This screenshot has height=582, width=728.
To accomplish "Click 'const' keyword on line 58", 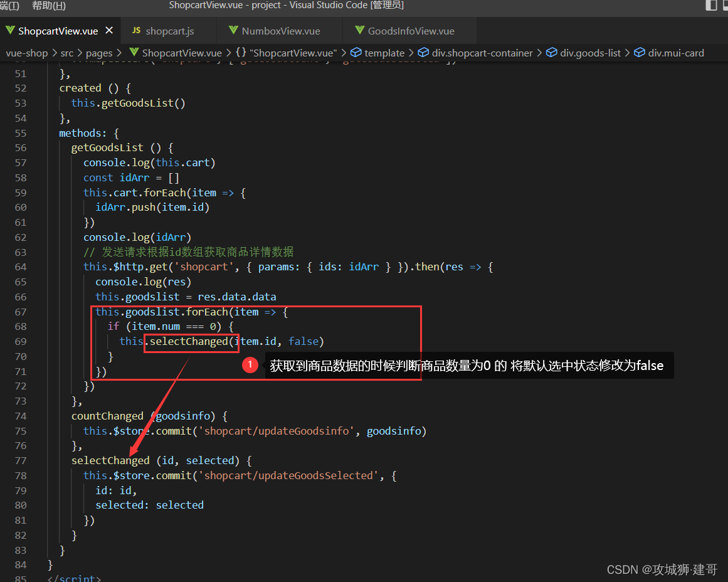I will (98, 178).
